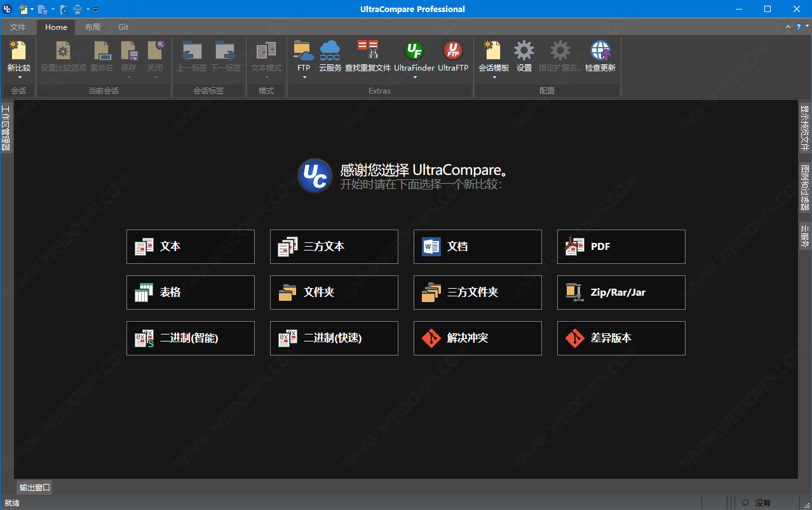The height and width of the screenshot is (510, 812).
Task: Expand the FTP dropdown arrow
Action: [304, 78]
